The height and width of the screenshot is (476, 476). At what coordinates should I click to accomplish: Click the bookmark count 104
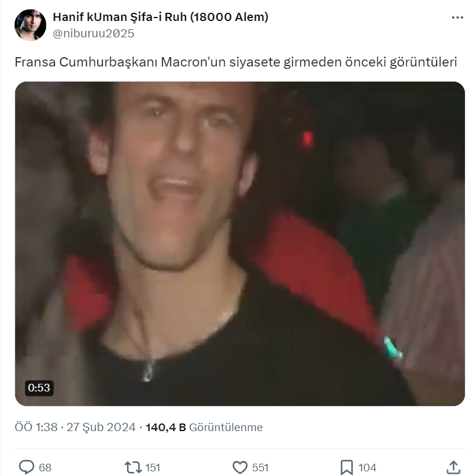point(367,467)
